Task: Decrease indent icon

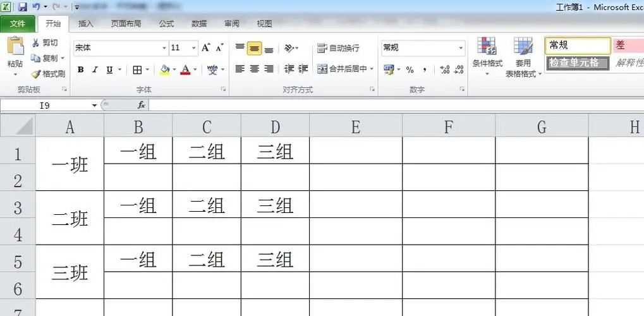Action: click(289, 69)
